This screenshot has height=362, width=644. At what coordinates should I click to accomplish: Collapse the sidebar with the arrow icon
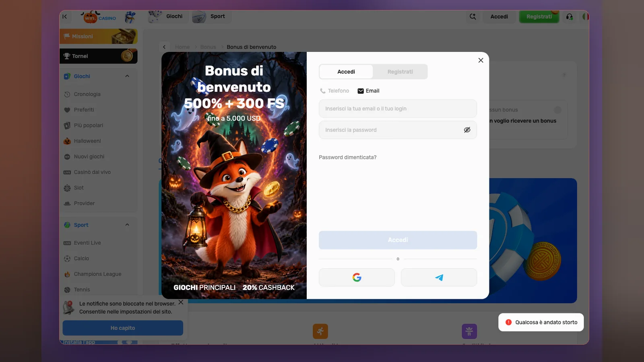[x=65, y=16]
